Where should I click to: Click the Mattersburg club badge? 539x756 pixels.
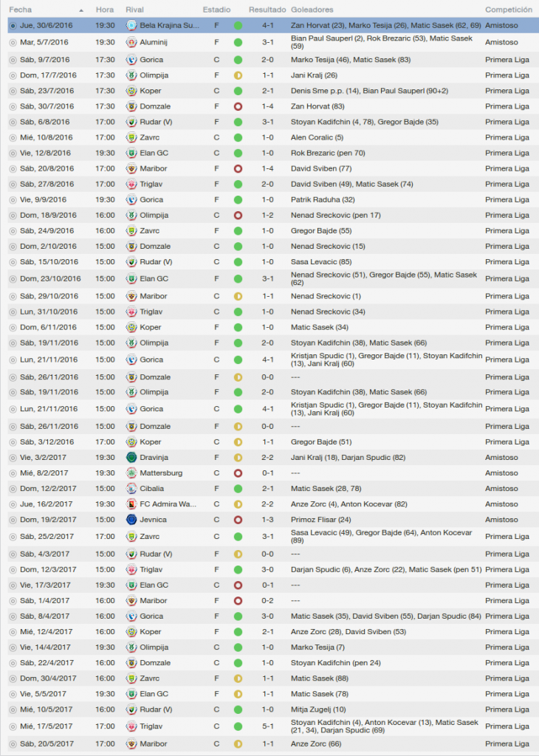131,473
